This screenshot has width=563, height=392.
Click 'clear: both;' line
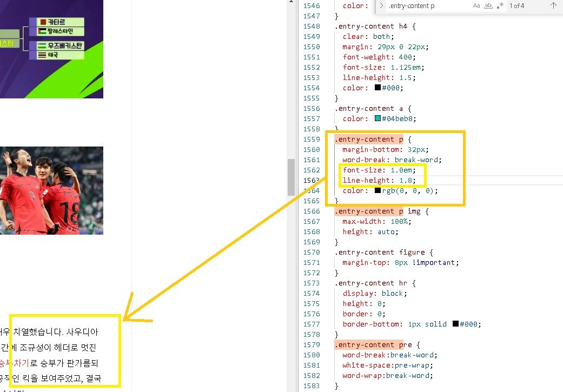click(368, 37)
